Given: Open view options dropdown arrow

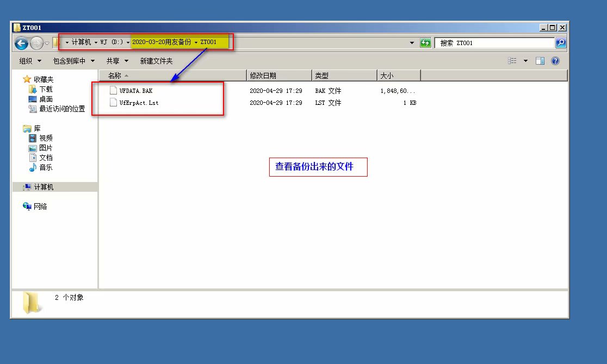Looking at the screenshot, I should [525, 61].
